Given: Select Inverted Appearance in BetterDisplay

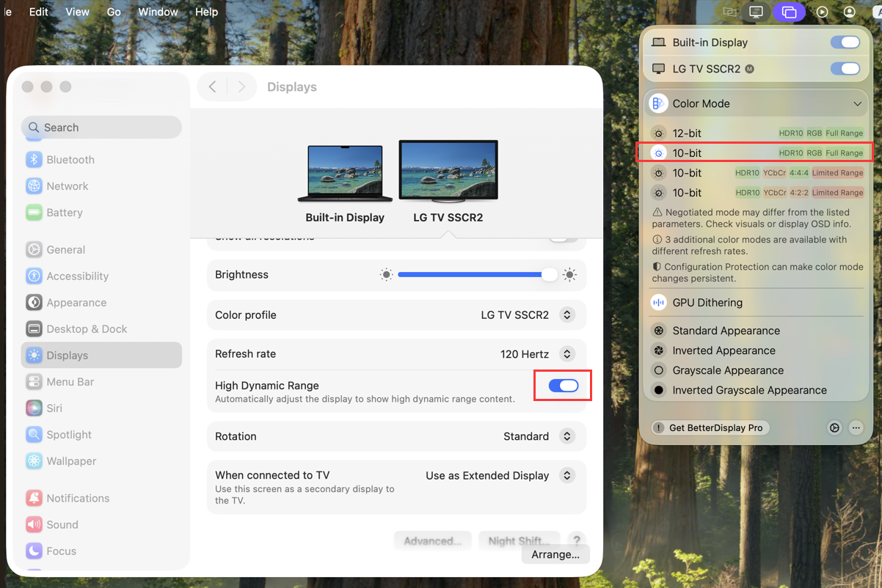Looking at the screenshot, I should [x=756, y=350].
